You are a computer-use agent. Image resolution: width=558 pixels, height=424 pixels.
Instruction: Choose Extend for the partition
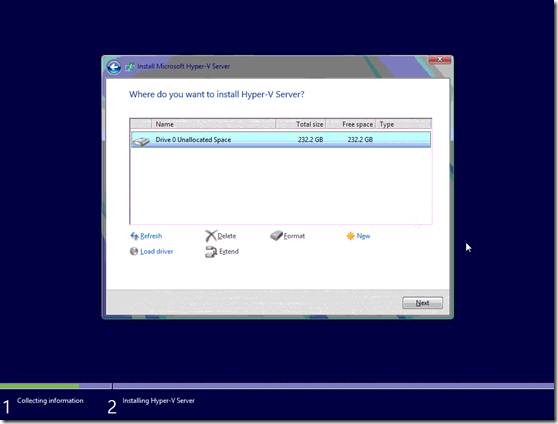point(229,252)
